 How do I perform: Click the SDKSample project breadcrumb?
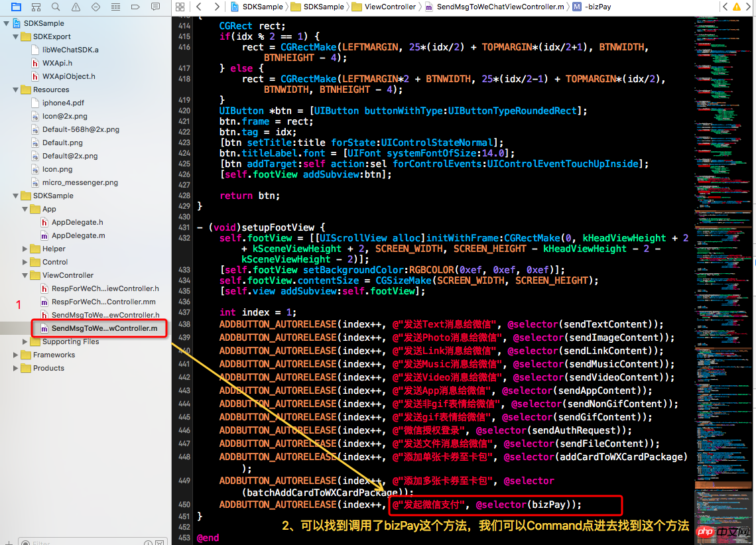257,7
